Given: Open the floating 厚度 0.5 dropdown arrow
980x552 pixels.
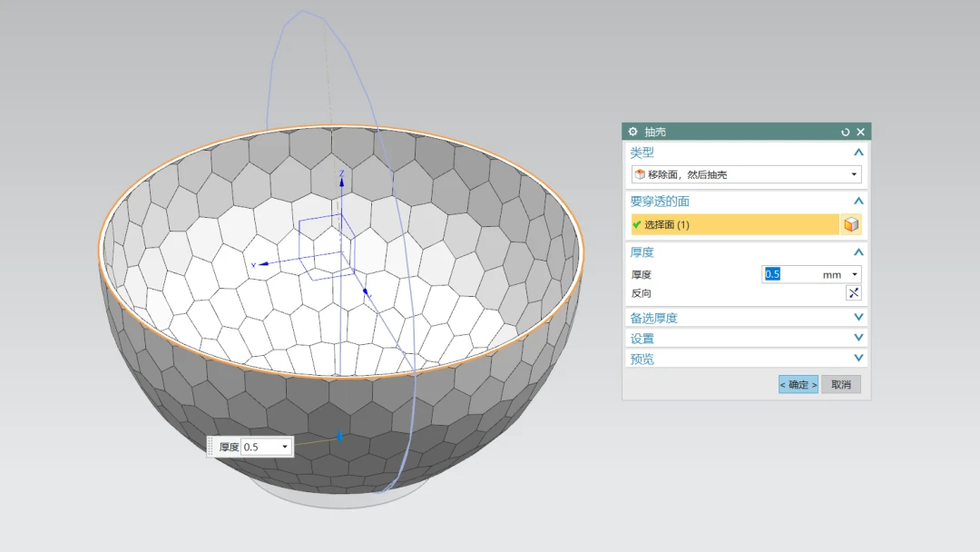Looking at the screenshot, I should coord(285,447).
